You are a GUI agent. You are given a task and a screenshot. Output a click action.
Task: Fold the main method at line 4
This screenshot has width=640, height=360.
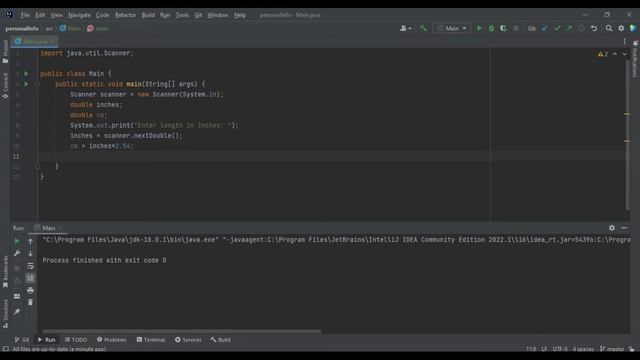point(37,84)
